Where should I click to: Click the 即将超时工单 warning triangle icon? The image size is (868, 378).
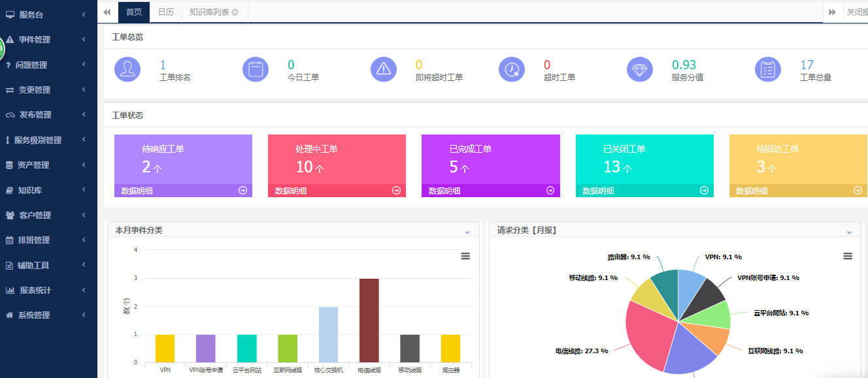(384, 69)
